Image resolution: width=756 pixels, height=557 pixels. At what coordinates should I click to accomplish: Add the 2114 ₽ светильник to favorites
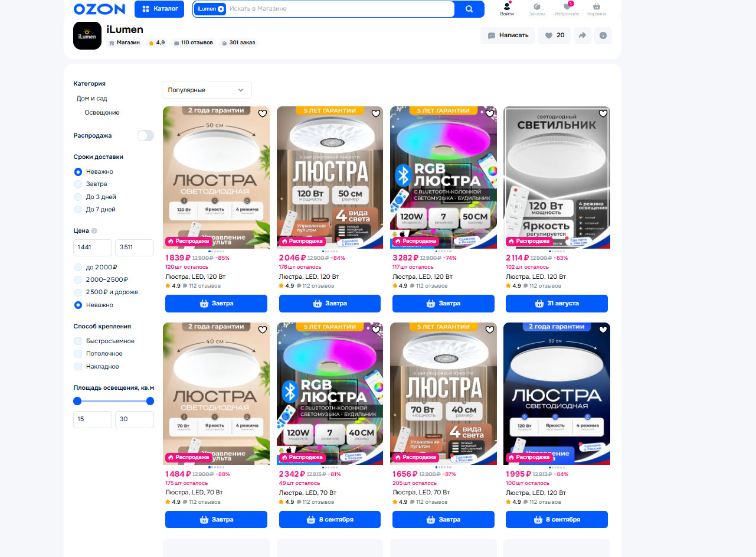[603, 114]
